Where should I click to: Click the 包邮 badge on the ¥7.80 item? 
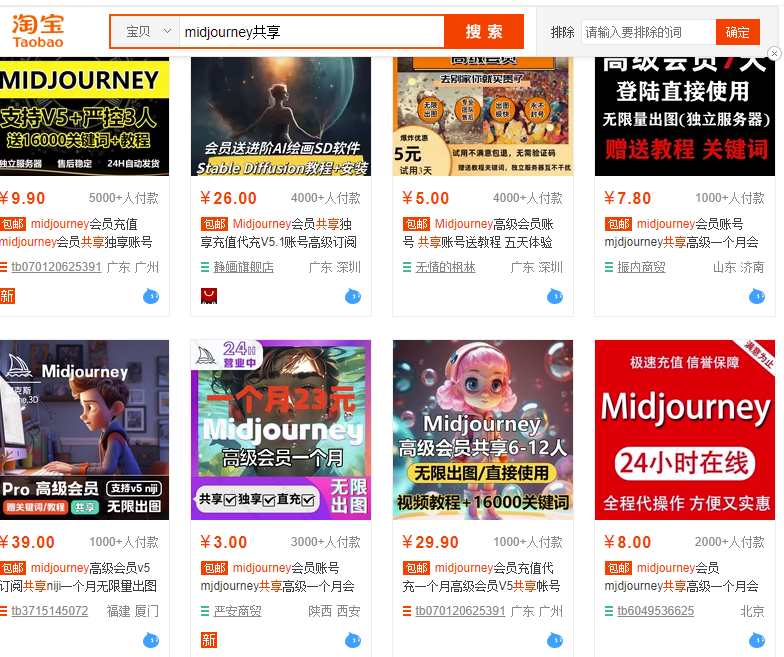[618, 224]
